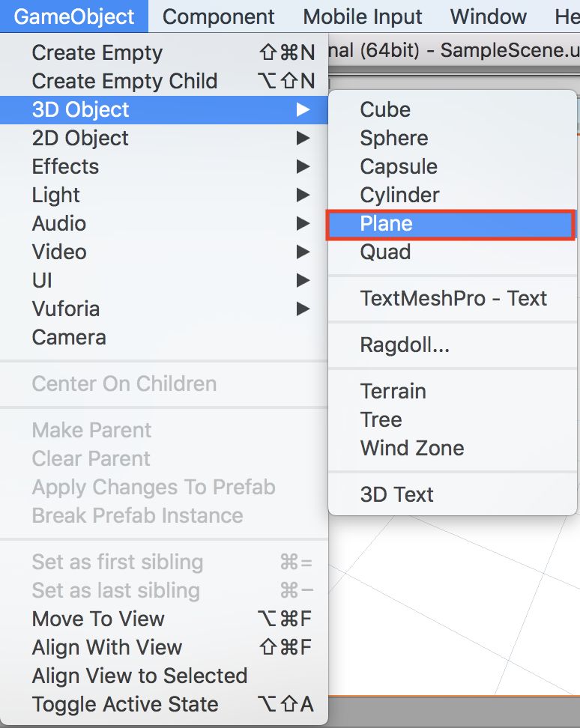Click Cylinder in the submenu
The image size is (580, 728).
click(400, 195)
